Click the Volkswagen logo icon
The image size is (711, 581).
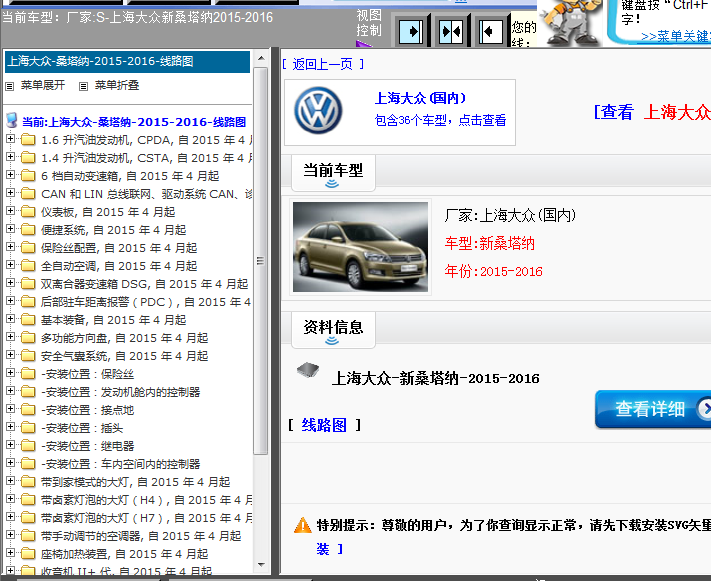pyautogui.click(x=318, y=111)
